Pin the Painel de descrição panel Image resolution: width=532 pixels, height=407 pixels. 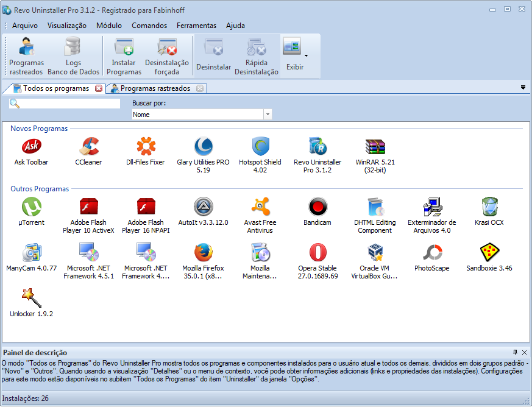pyautogui.click(x=515, y=352)
